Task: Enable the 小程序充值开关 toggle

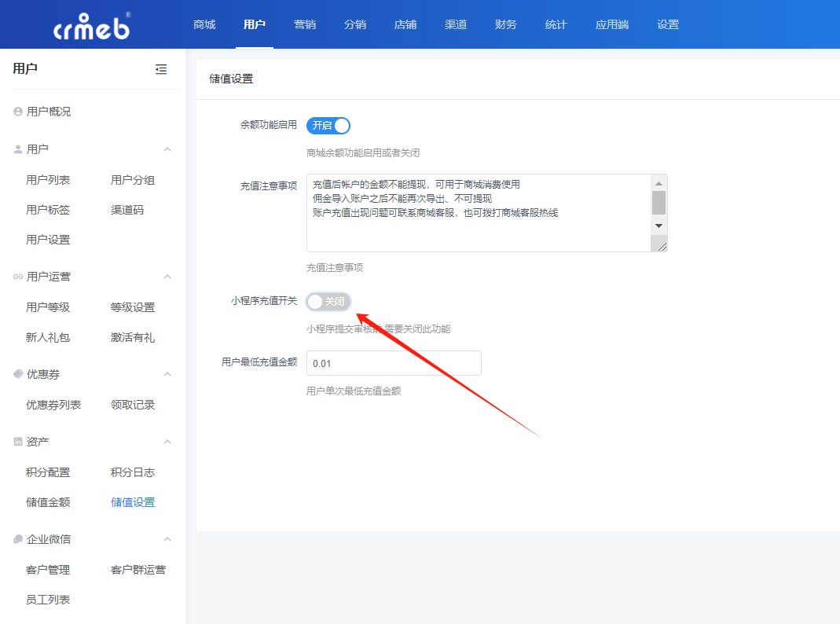Action: 328,302
